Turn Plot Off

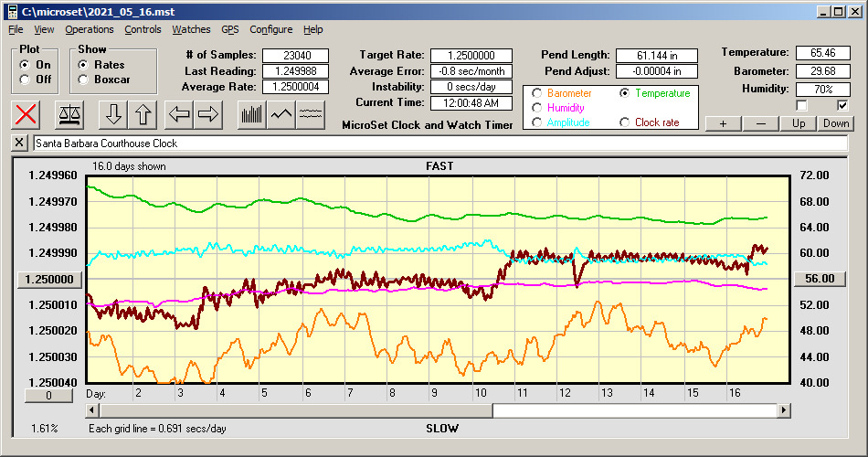pos(25,80)
